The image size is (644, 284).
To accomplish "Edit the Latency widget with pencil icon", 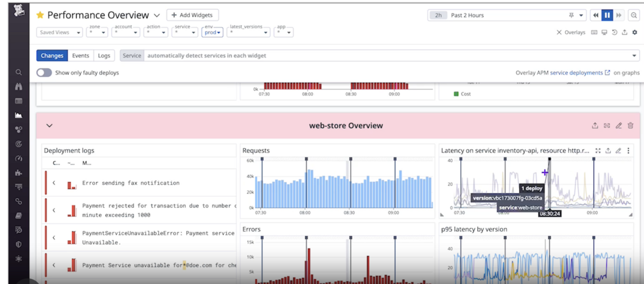I will point(618,151).
